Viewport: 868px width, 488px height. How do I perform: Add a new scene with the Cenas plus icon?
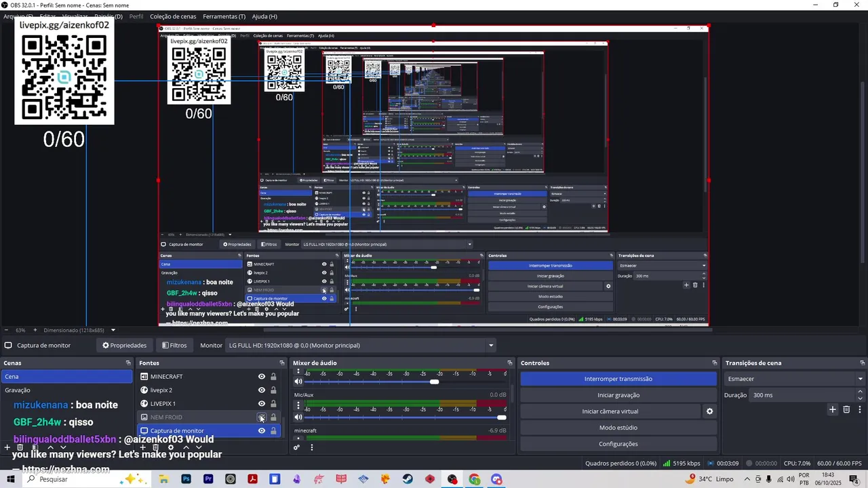[7, 447]
